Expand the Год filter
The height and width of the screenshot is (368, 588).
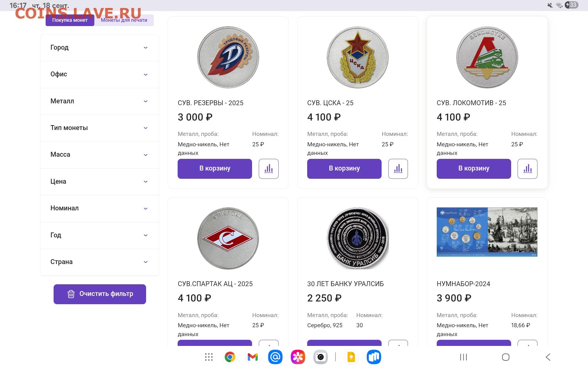100,235
